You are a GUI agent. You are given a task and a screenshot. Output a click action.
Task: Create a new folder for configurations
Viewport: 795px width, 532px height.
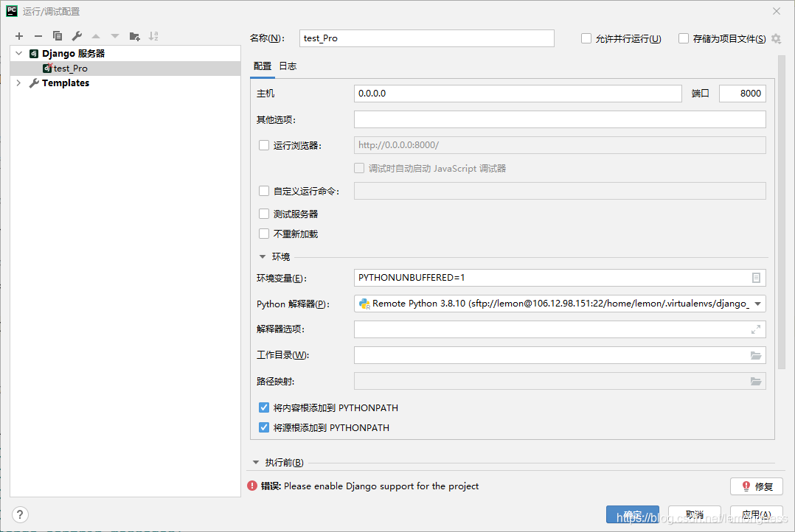pyautogui.click(x=134, y=36)
